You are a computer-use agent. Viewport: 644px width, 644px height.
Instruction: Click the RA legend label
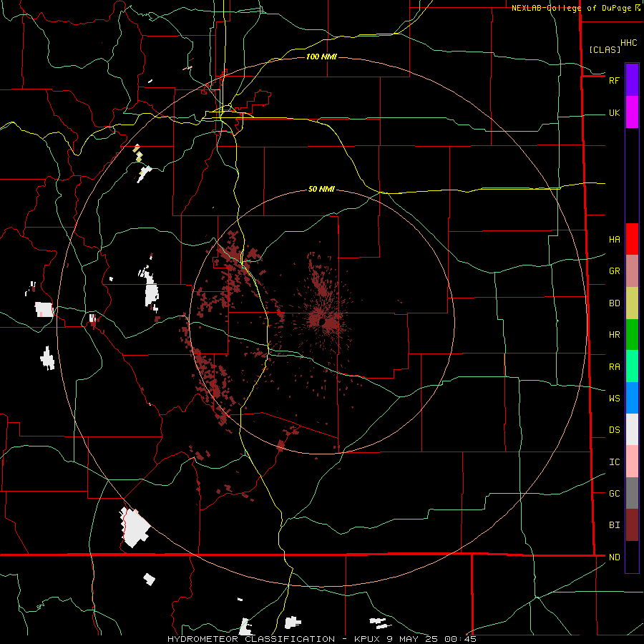click(614, 366)
